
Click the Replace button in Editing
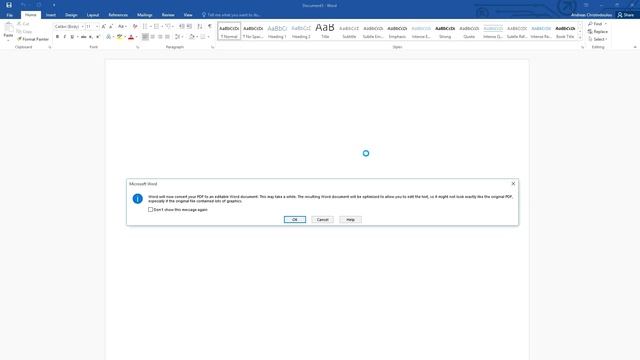coord(598,31)
